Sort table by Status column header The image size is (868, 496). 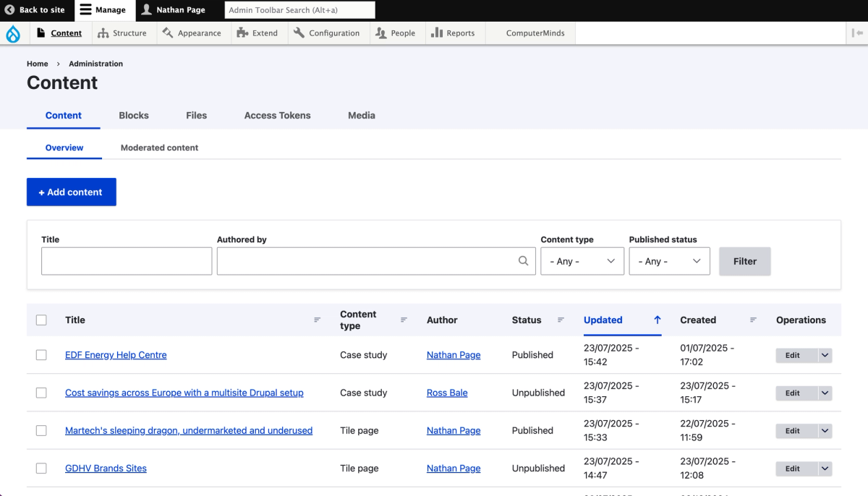527,320
